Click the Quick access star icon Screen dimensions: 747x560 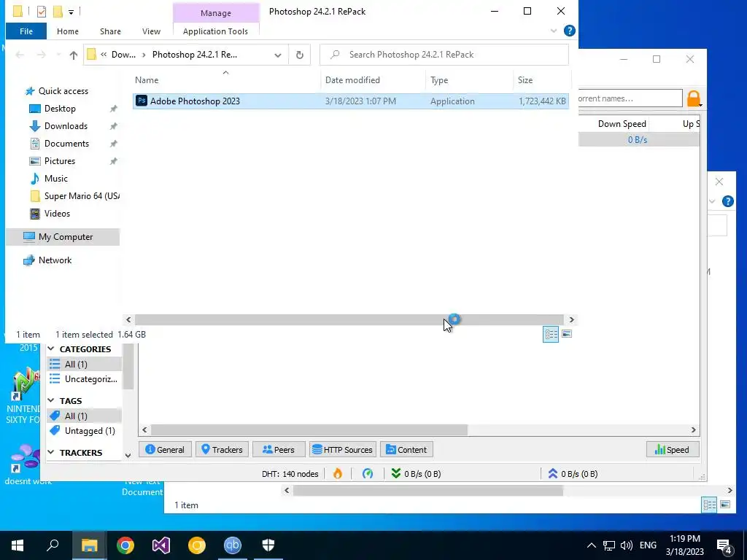coord(30,91)
